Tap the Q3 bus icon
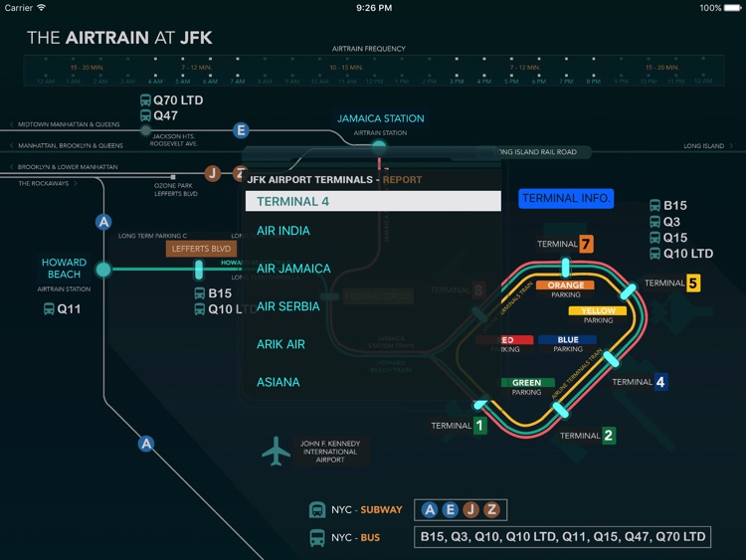This screenshot has height=560, width=746. tap(655, 222)
